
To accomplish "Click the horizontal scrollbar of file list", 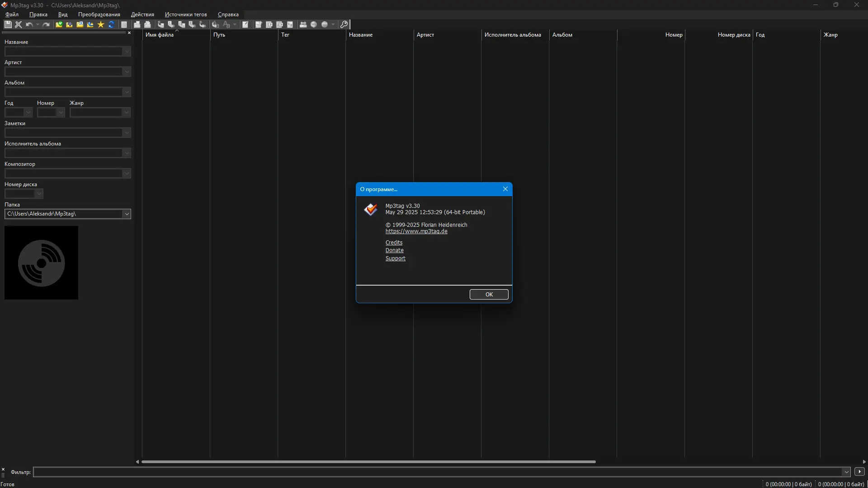I will coord(368,462).
